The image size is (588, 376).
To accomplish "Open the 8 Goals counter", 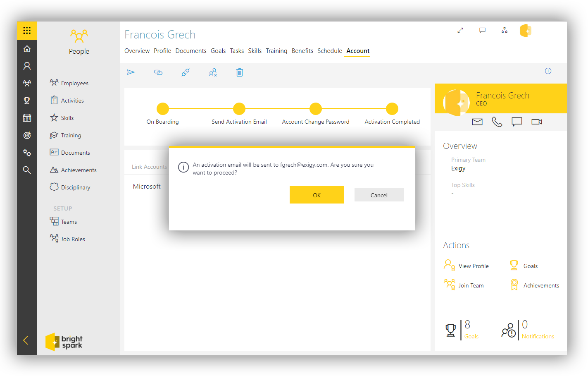I will (462, 330).
